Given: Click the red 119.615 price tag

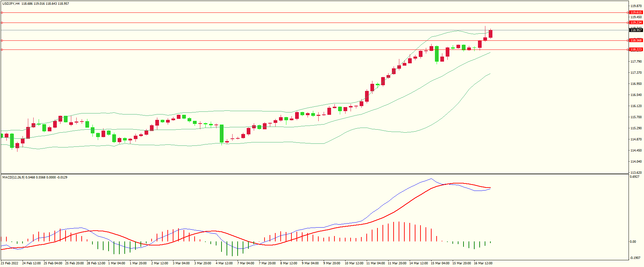Looking at the screenshot, I should point(636,12).
